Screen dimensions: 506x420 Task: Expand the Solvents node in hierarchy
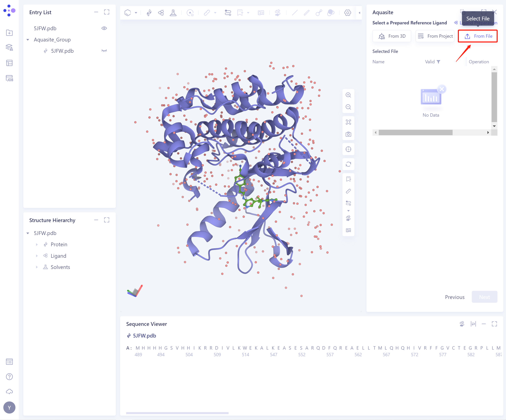click(x=37, y=267)
